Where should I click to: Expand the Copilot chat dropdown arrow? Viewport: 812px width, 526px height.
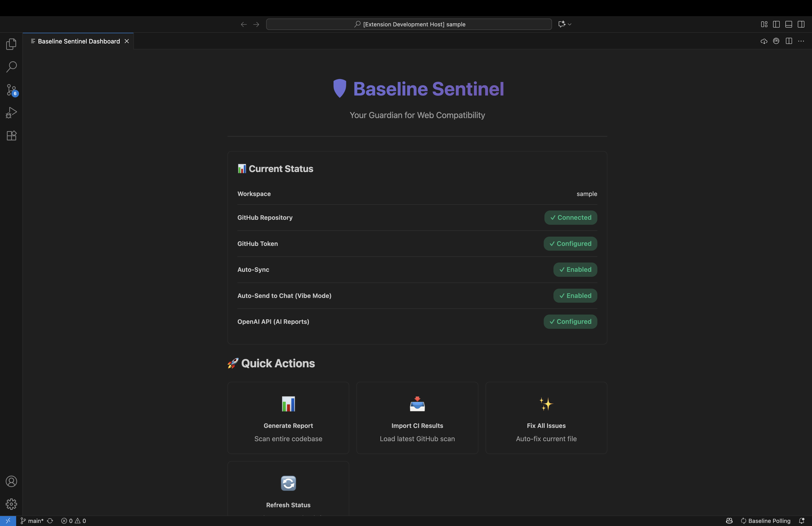pos(569,24)
